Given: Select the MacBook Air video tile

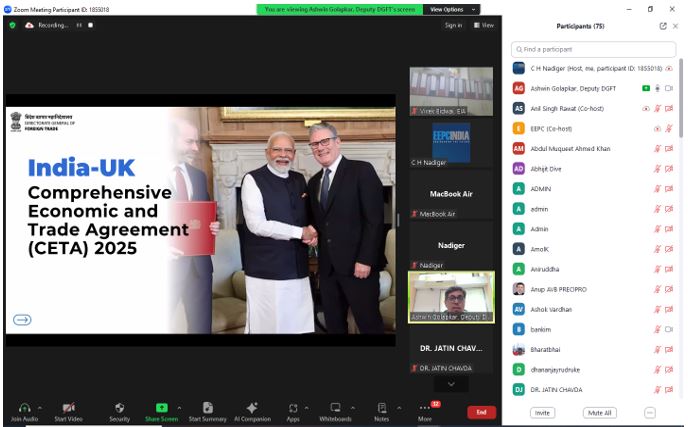Looking at the screenshot, I should 451,194.
